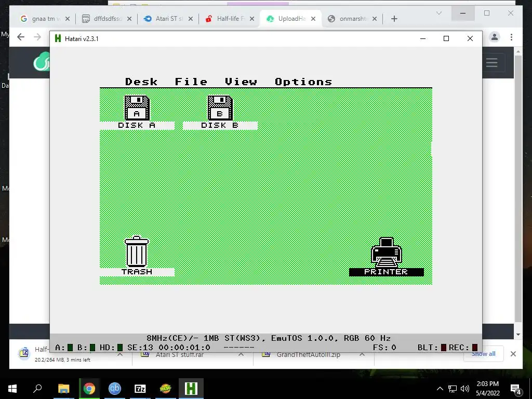
Task: Open File Explorer from the taskbar
Action: 63,389
